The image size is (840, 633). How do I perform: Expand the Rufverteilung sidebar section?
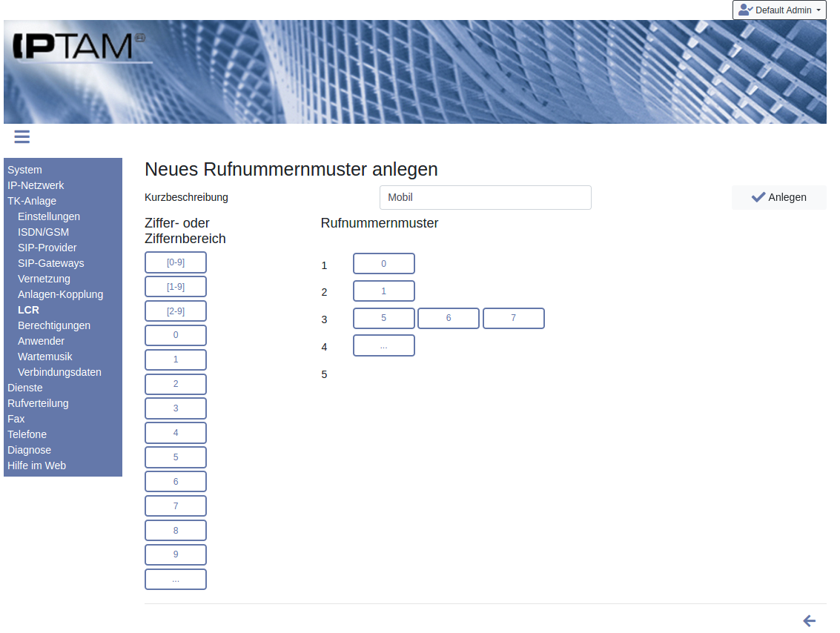(38, 403)
